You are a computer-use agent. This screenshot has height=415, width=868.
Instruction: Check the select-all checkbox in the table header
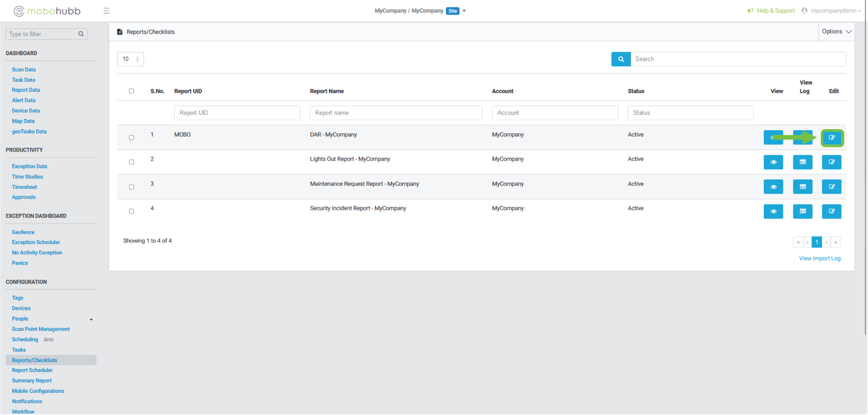click(x=131, y=91)
